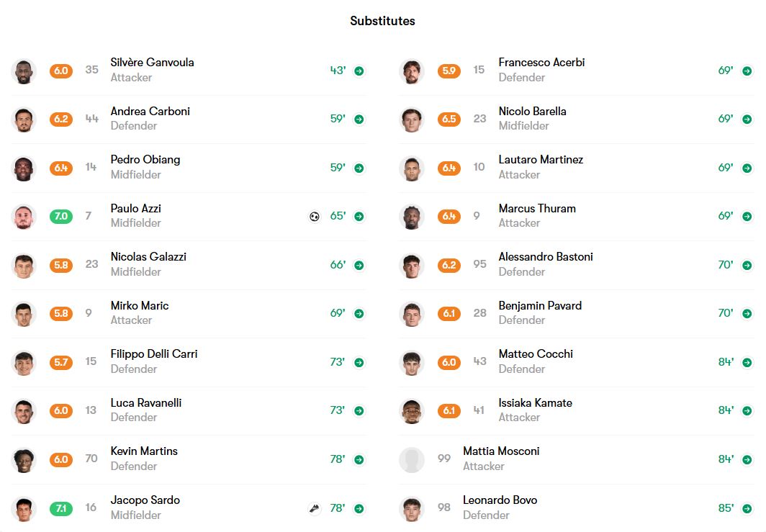Click Paulo Azzi's green 7.0 rating badge
The image size is (766, 532).
point(61,217)
